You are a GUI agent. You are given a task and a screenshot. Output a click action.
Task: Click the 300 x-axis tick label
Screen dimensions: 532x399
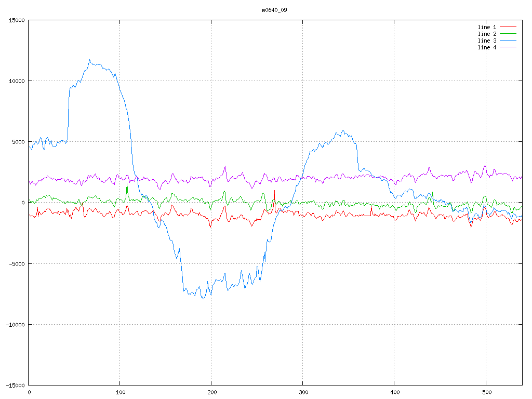click(303, 392)
